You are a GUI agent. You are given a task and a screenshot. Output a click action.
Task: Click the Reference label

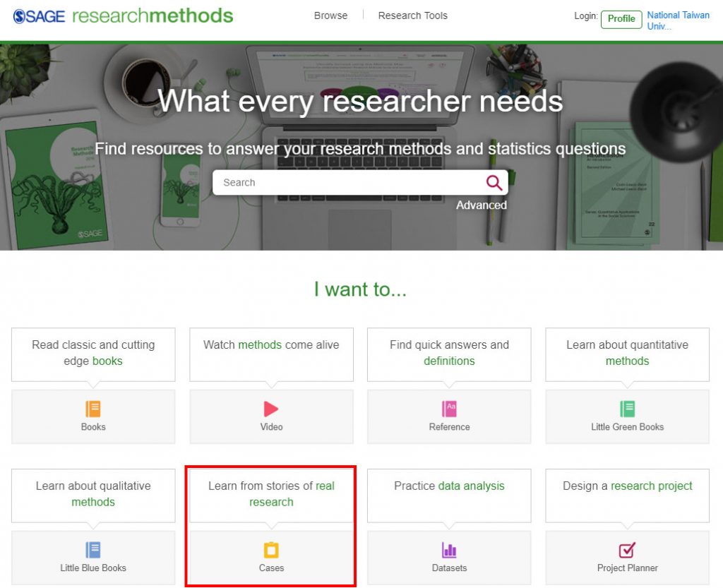point(449,427)
